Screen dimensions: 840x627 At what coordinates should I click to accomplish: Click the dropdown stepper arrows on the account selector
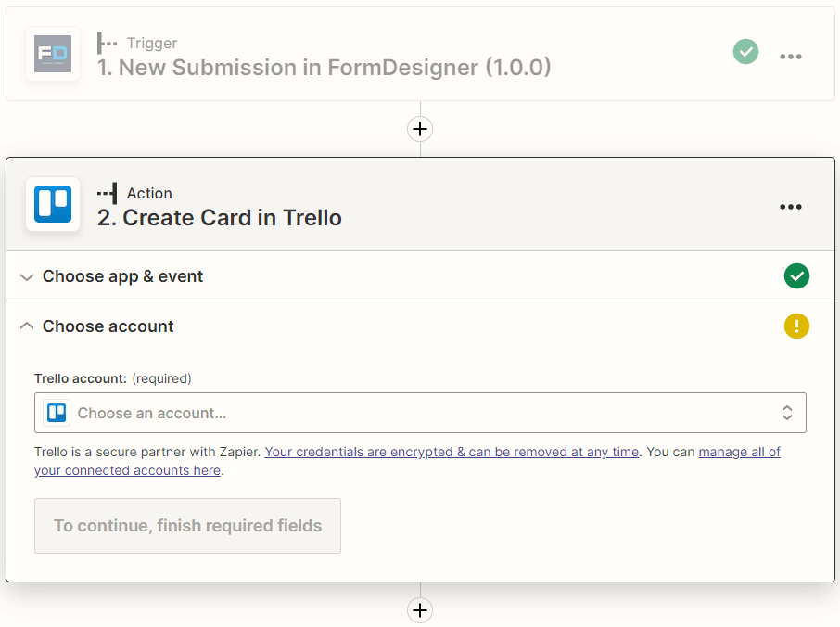coord(786,412)
